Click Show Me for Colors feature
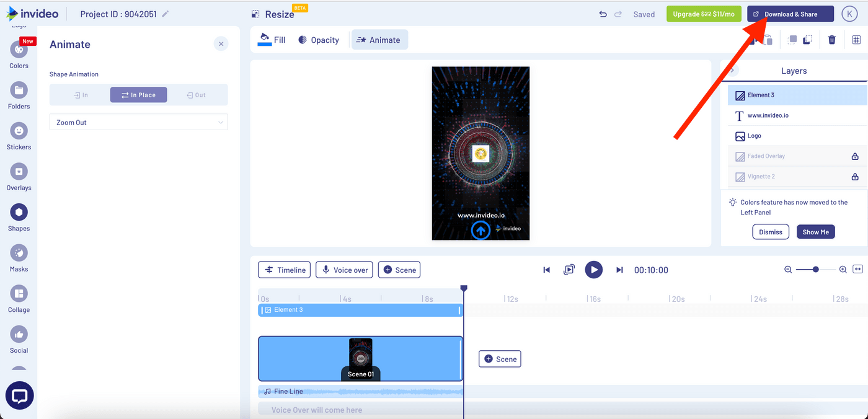Viewport: 868px width, 419px height. [815, 232]
